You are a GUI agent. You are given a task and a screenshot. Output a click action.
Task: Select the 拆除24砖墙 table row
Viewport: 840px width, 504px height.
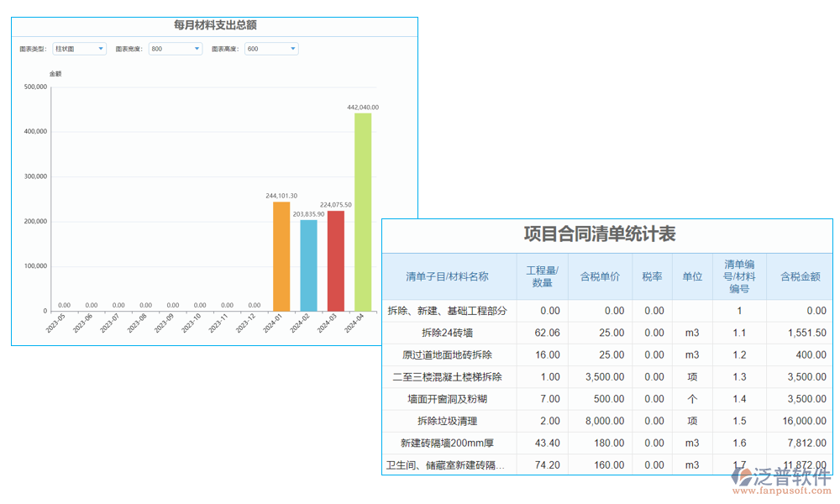click(448, 333)
